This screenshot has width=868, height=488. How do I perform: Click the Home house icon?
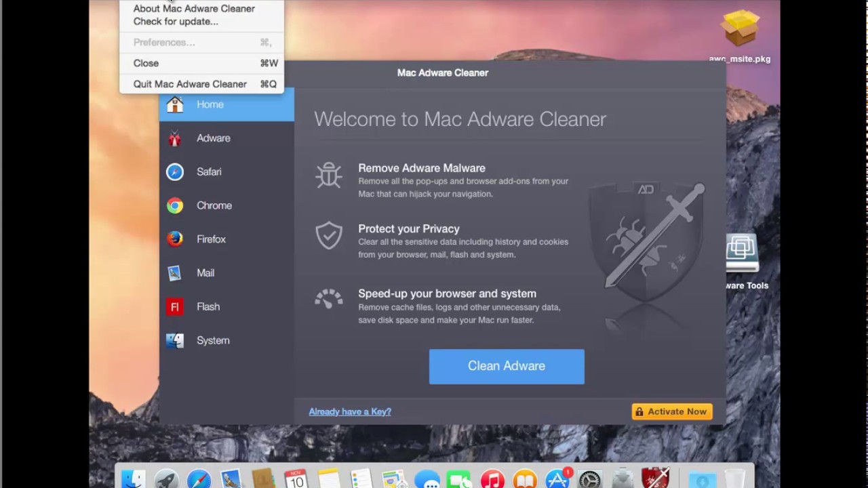click(x=175, y=104)
